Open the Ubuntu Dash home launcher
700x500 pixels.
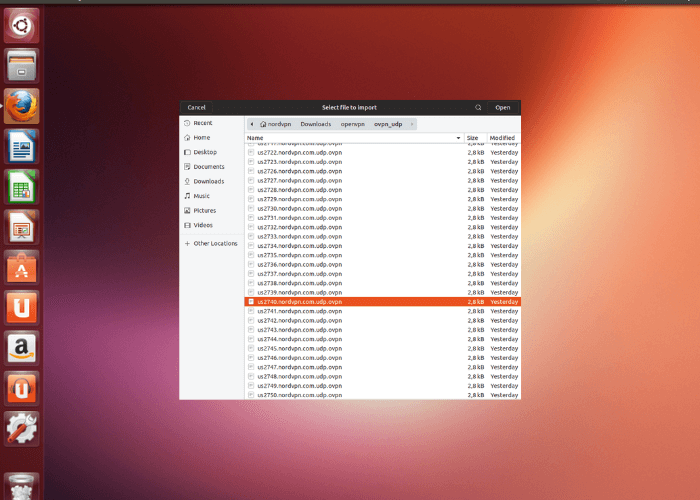coord(21,26)
